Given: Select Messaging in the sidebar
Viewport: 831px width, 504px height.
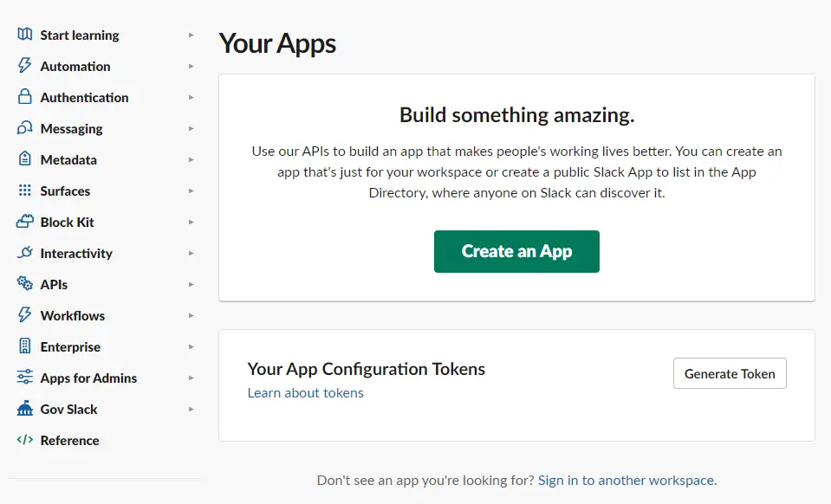Looking at the screenshot, I should [x=72, y=129].
